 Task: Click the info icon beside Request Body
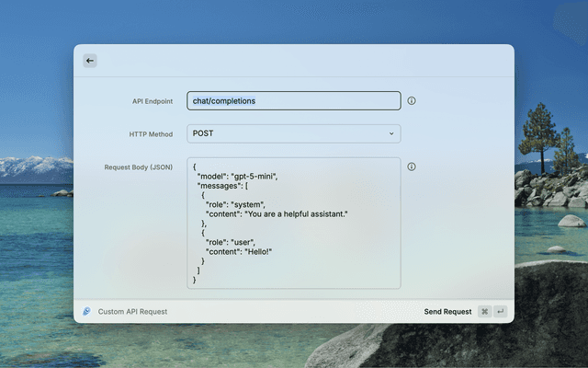412,167
